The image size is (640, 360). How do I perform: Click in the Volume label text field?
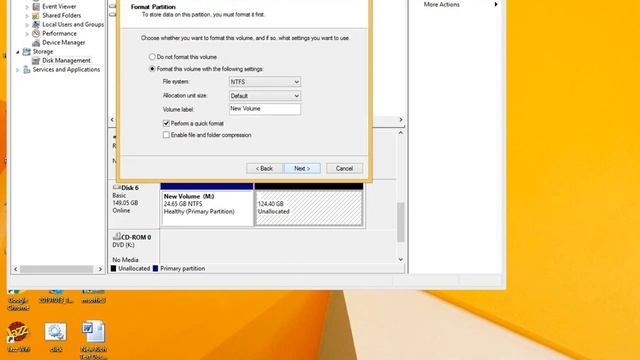point(264,109)
